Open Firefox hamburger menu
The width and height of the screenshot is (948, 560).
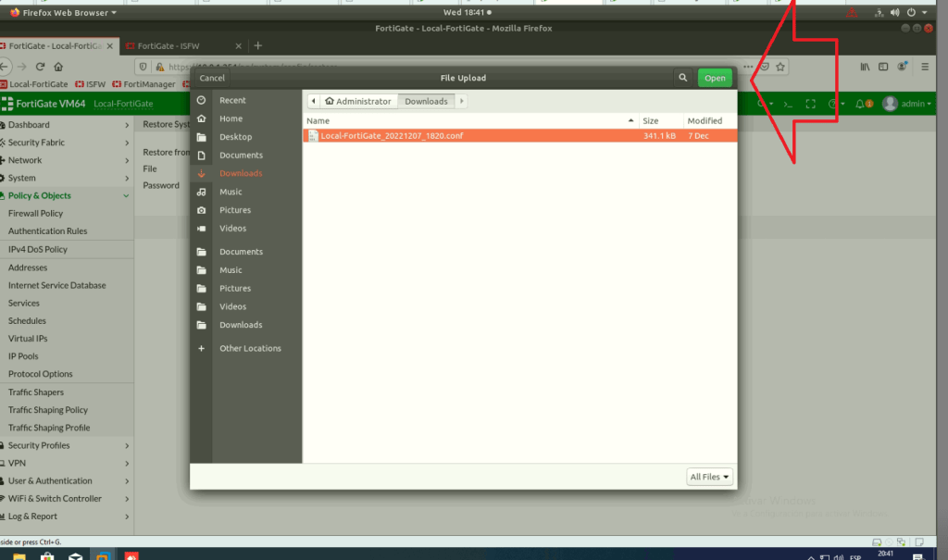925,67
